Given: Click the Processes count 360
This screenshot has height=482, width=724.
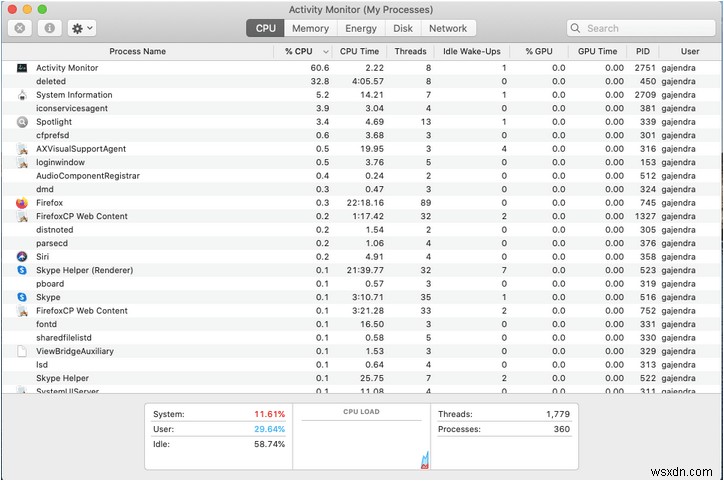Looking at the screenshot, I should coord(561,429).
